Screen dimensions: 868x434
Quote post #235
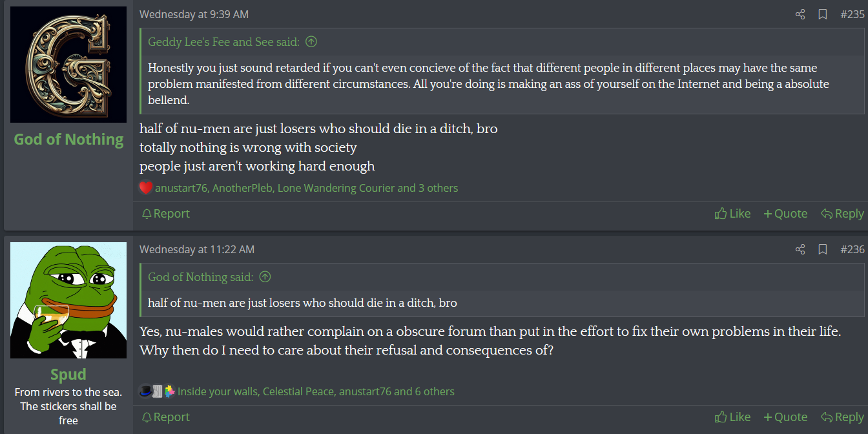pyautogui.click(x=785, y=214)
